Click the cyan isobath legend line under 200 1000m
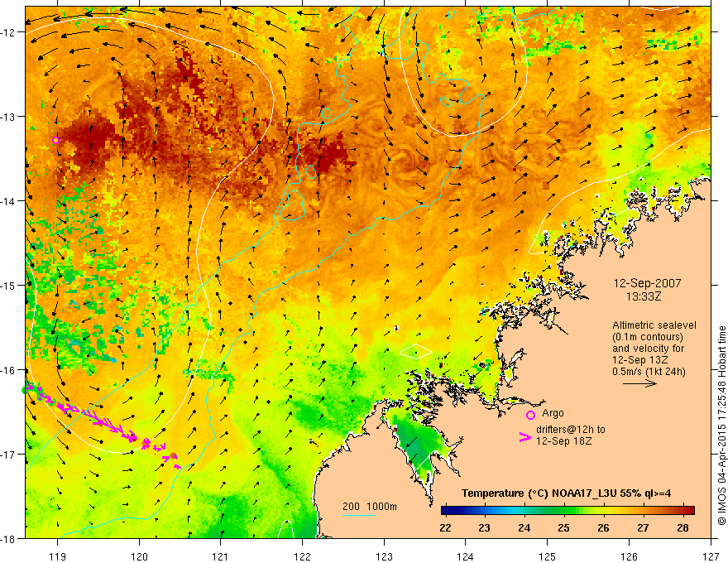Image resolution: width=728 pixels, height=563 pixels. click(359, 515)
